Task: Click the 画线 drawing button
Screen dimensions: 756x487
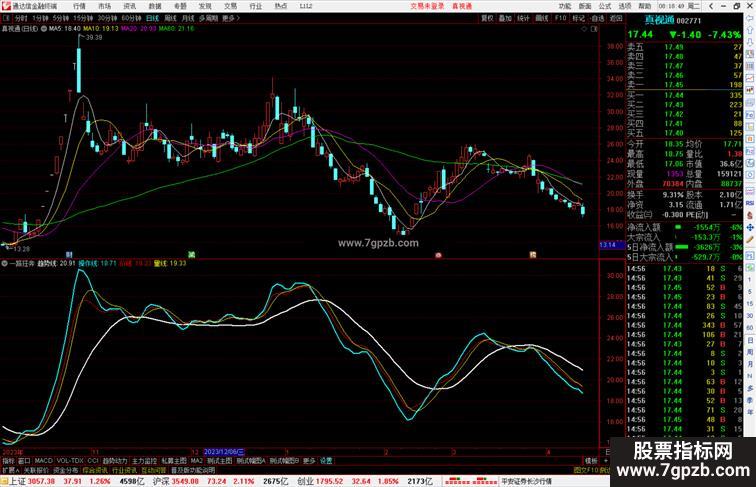Action: (x=542, y=18)
